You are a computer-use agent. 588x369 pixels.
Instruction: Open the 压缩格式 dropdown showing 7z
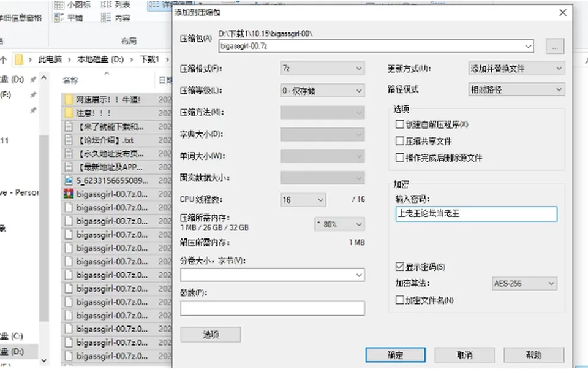(323, 68)
